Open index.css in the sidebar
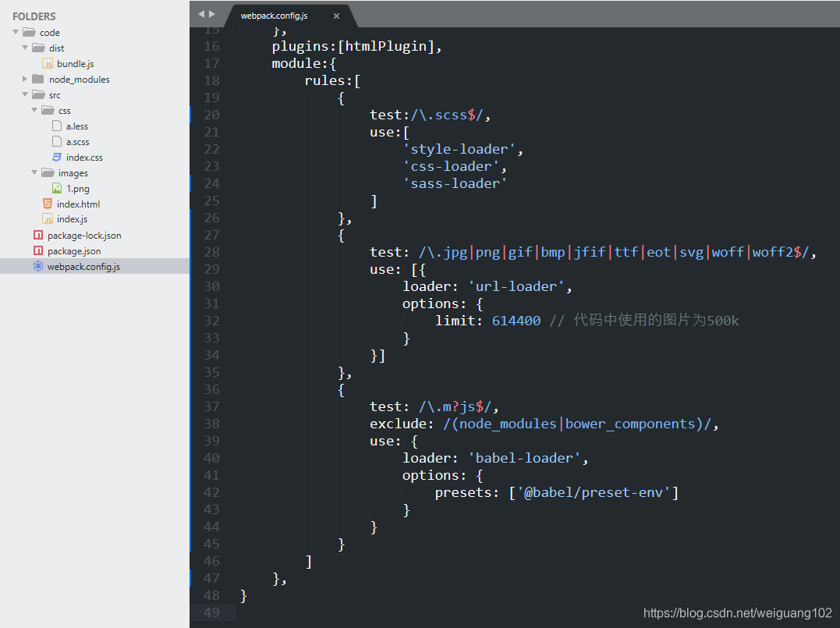840x628 pixels. click(85, 157)
